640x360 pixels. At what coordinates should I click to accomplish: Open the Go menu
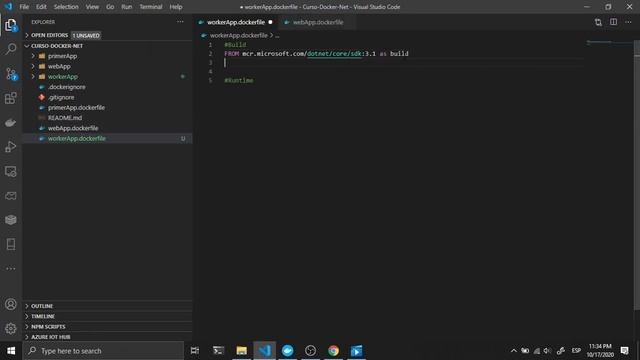[x=110, y=7]
